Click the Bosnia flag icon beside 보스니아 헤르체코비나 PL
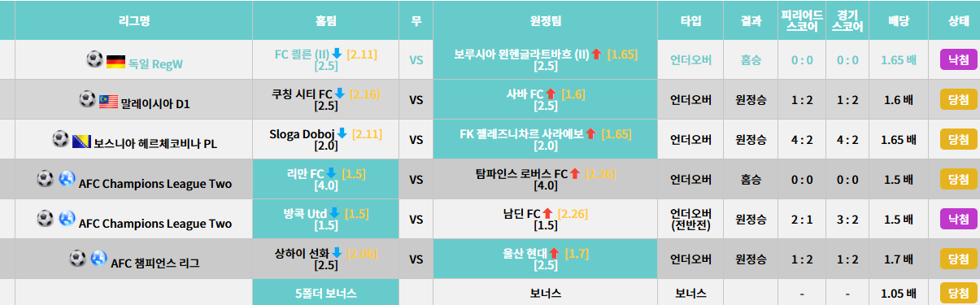The image size is (980, 305). [81, 141]
